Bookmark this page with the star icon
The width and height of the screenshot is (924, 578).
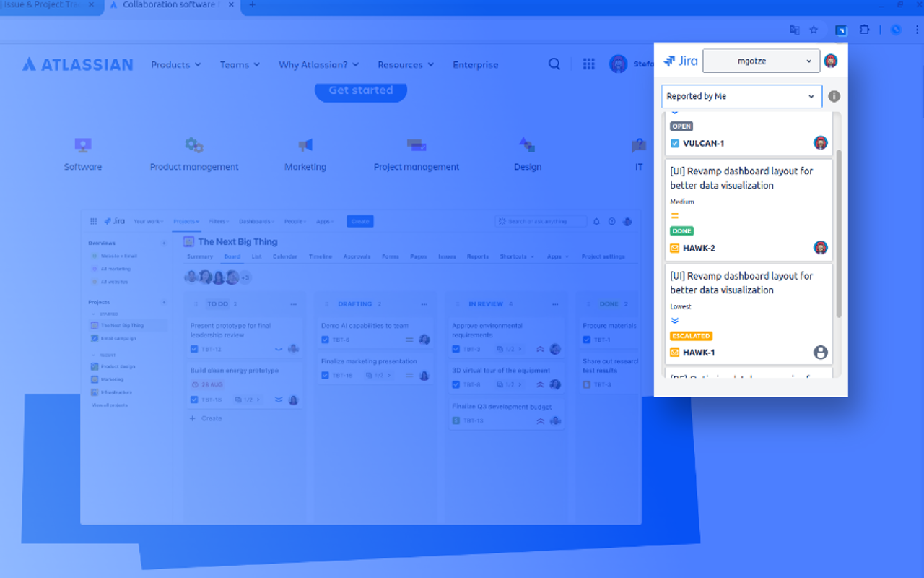(x=814, y=30)
